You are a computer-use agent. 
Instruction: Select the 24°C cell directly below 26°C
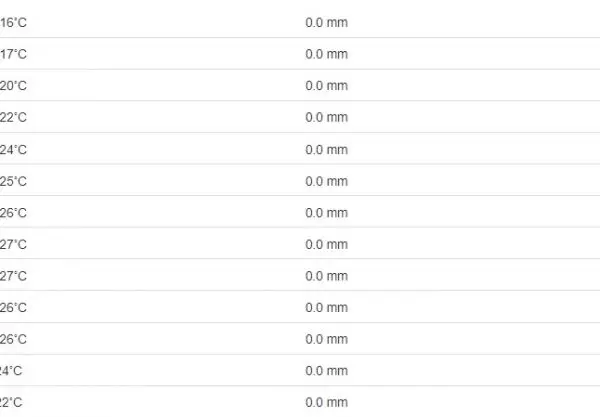click(x=11, y=371)
